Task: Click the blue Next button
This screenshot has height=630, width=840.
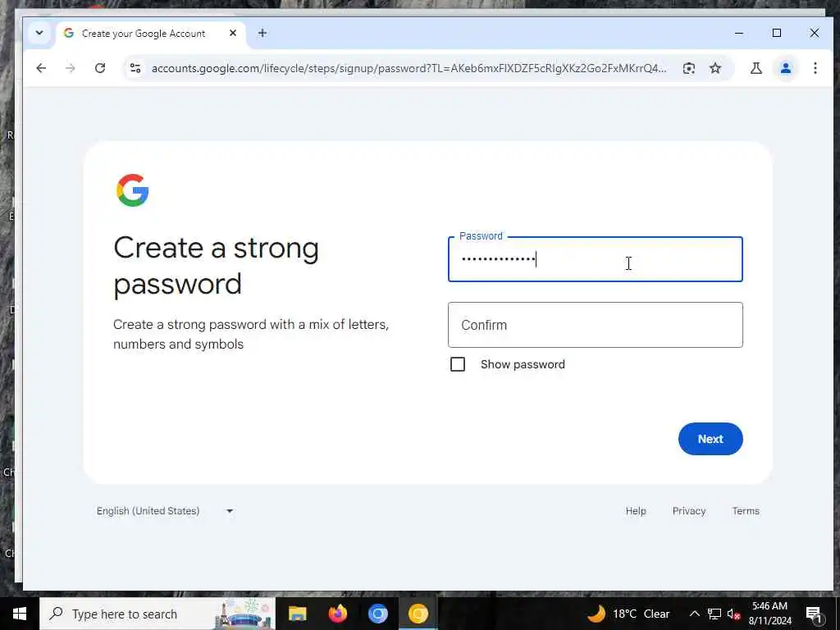Action: coord(710,439)
